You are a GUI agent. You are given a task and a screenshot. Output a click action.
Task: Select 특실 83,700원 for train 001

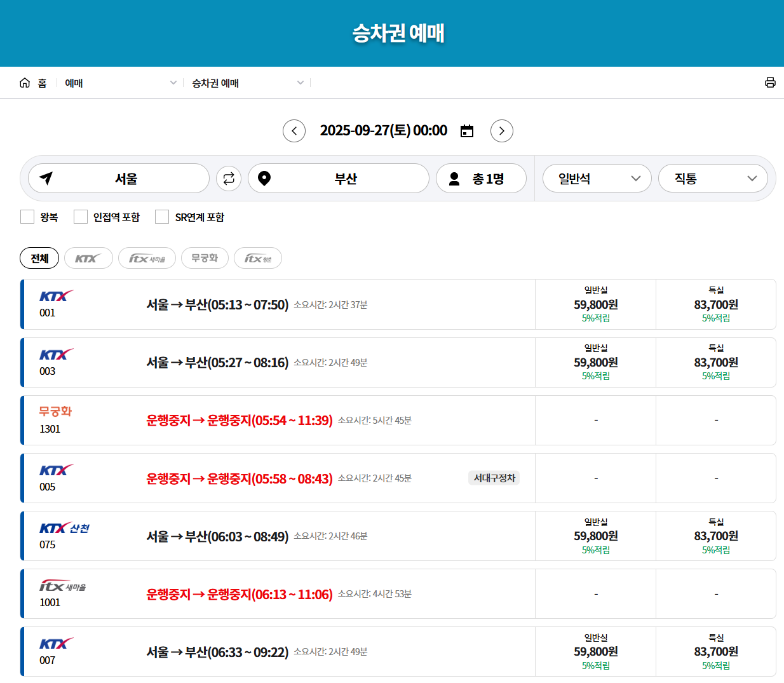pos(716,304)
